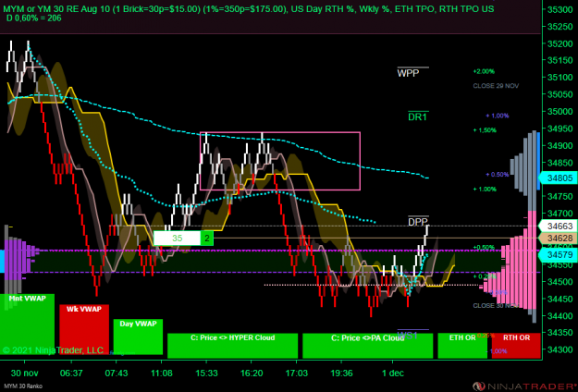Viewport: 578px width, 392px height.
Task: Click the +2,00% level label
Action: (484, 71)
